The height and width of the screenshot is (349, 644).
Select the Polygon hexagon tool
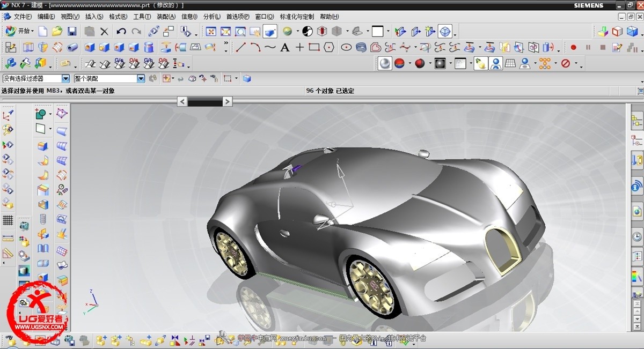328,47
